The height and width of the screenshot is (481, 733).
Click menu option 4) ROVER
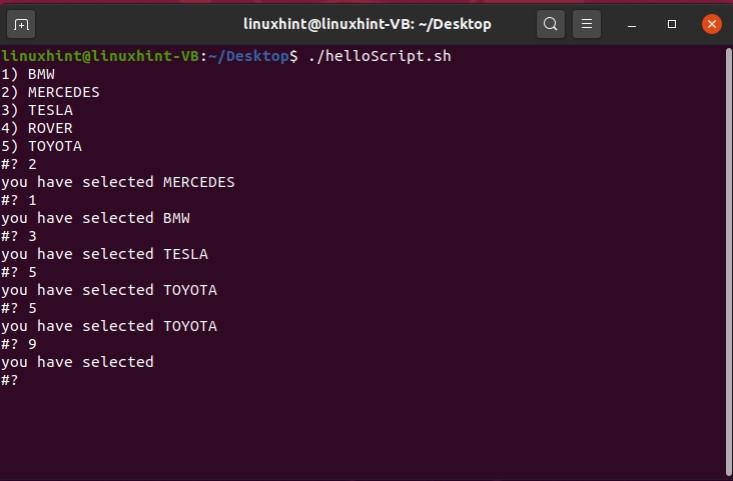(x=37, y=128)
